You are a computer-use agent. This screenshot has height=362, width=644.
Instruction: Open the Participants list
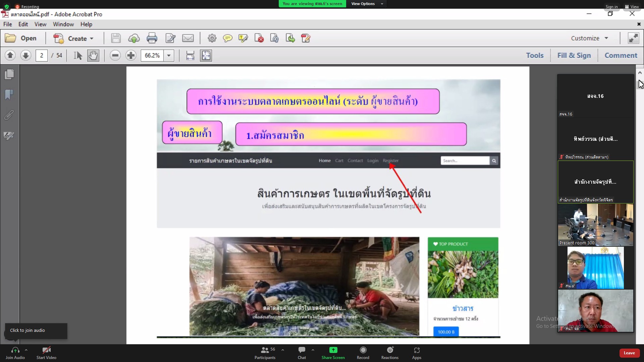(265, 353)
